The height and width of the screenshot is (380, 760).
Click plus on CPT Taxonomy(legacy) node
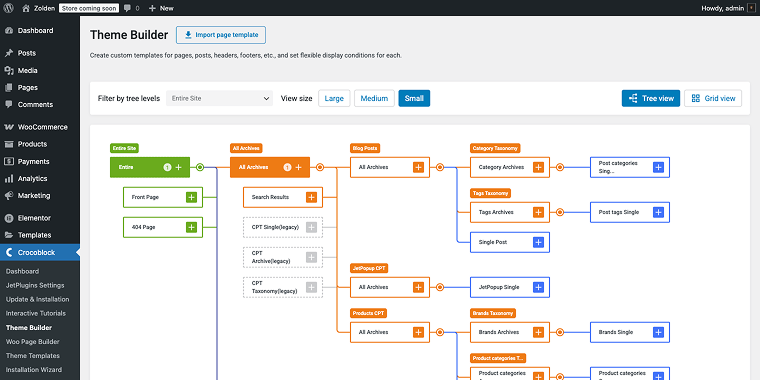point(312,287)
